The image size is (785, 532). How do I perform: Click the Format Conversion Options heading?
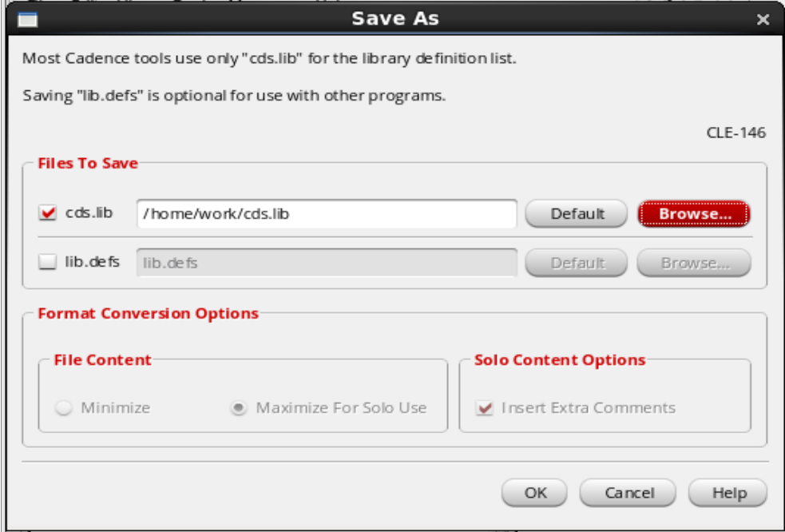point(148,313)
